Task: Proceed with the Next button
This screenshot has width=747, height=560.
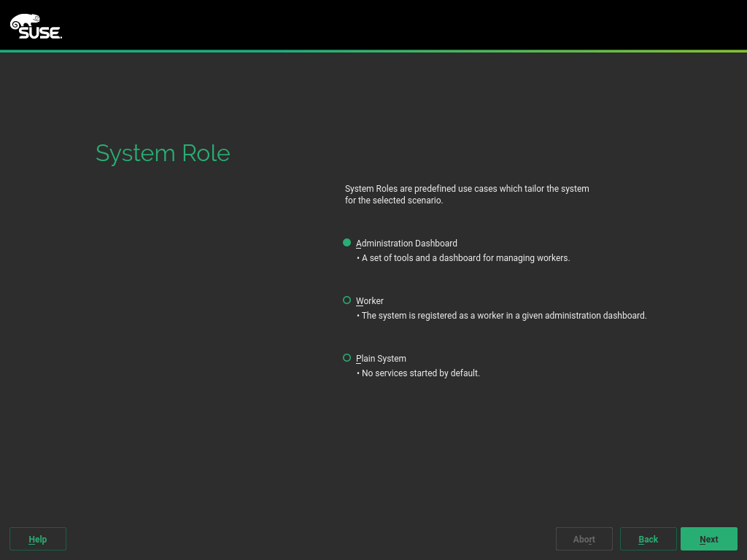Action: (708, 539)
